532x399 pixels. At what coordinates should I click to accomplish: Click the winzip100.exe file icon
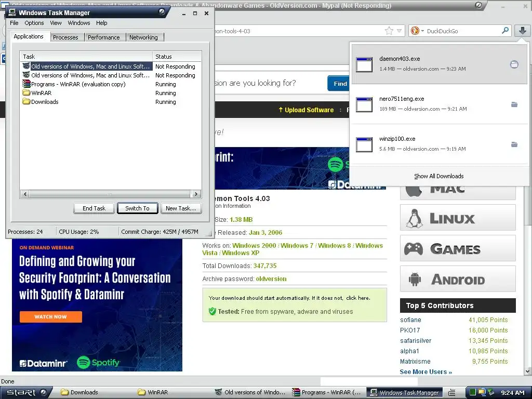[364, 144]
